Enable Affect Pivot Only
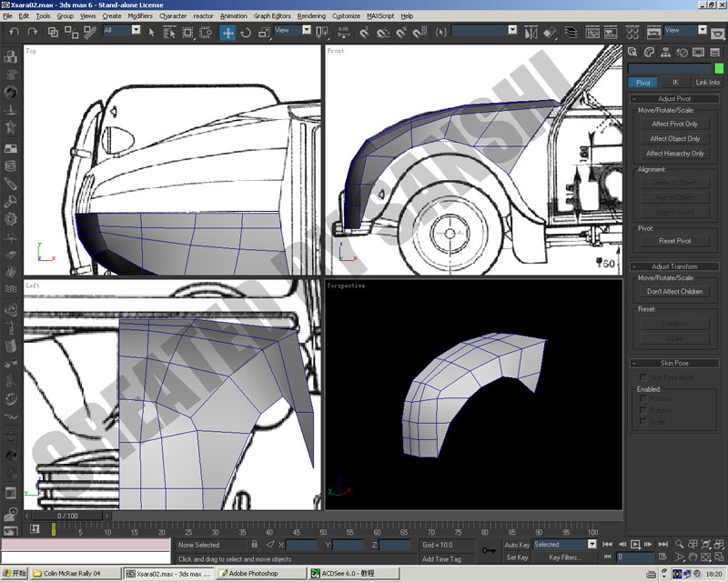 [674, 124]
